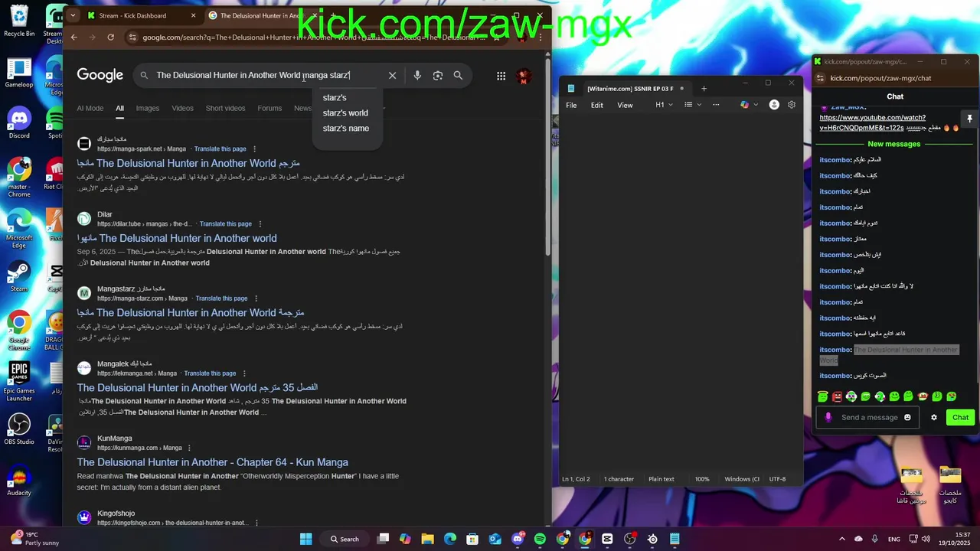Switch to The Delusional Hunter Chrome tab
980x551 pixels.
[260, 15]
